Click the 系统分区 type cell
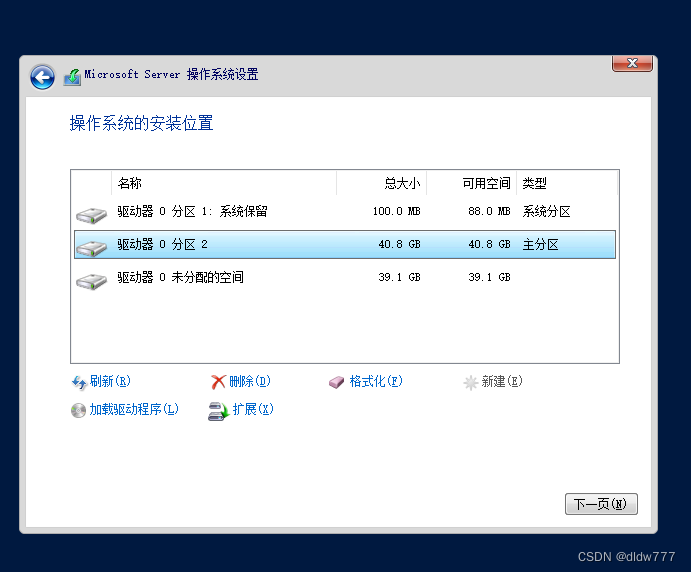This screenshot has width=691, height=572. (546, 212)
